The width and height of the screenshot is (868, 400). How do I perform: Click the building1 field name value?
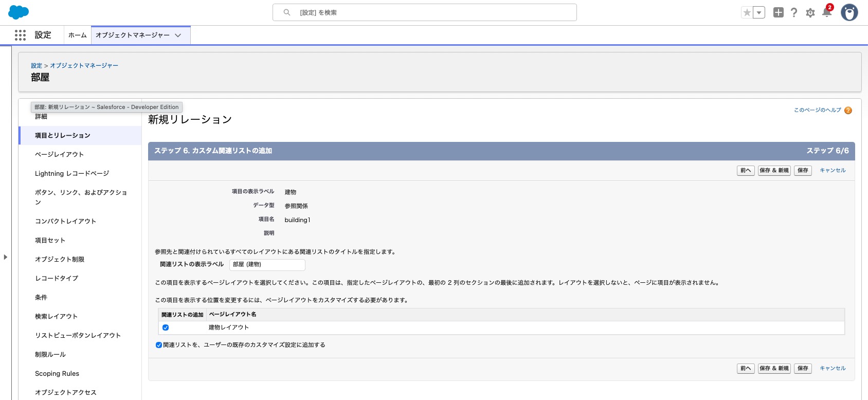click(x=297, y=220)
